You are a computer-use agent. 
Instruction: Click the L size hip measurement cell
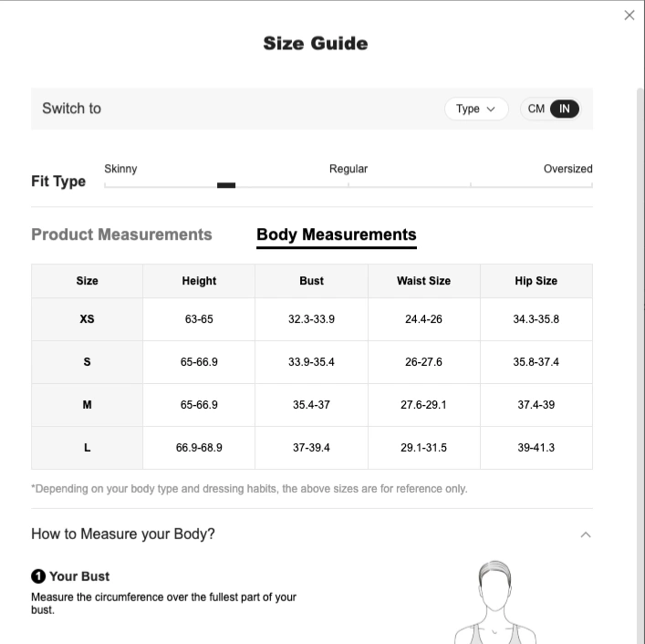coord(536,448)
